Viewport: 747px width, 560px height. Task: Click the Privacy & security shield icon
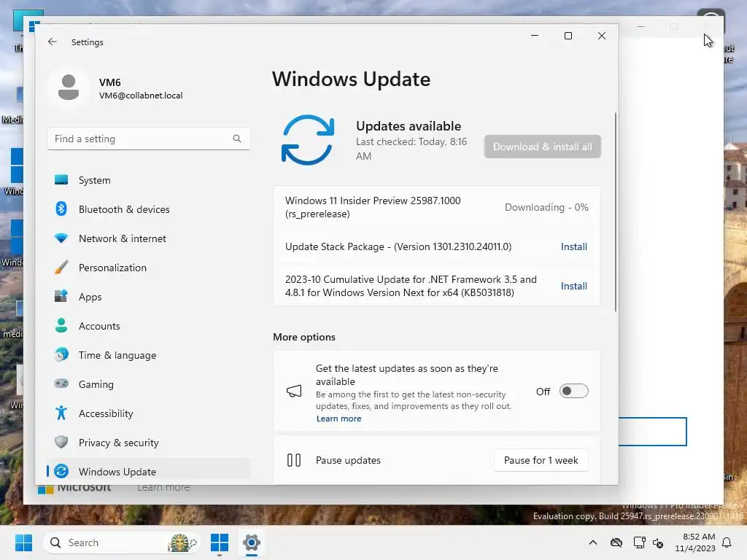point(61,442)
